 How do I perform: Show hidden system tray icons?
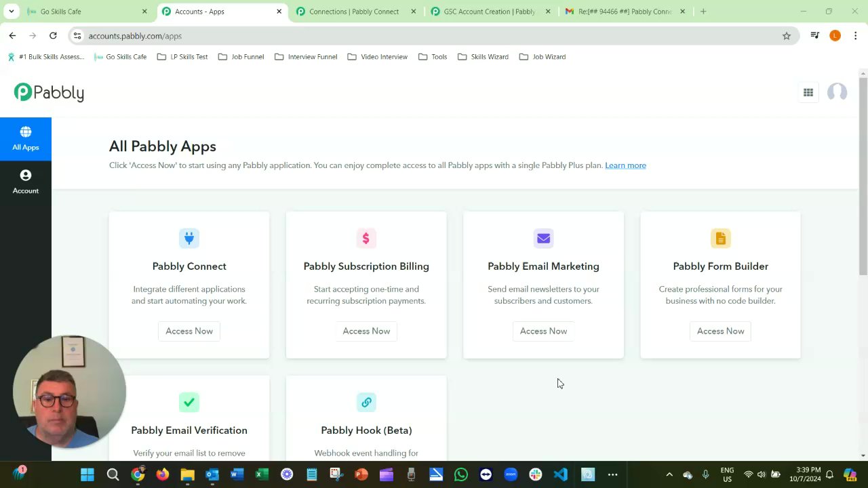pos(669,475)
